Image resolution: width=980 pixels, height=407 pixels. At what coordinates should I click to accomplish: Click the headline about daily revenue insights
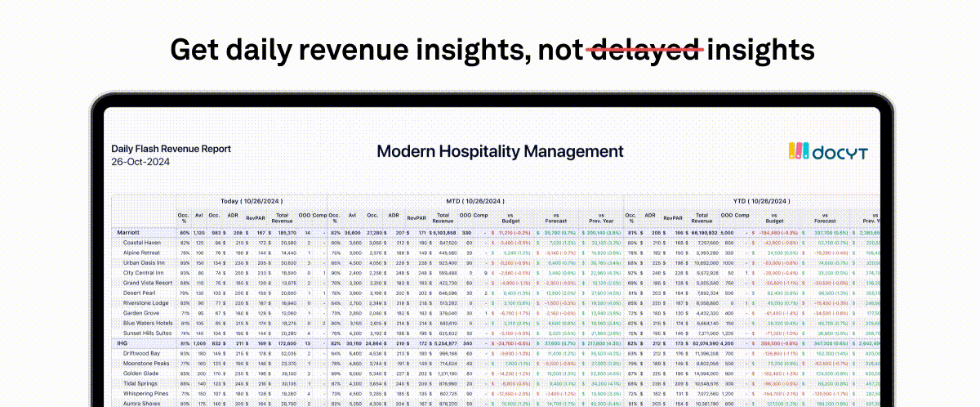(492, 50)
